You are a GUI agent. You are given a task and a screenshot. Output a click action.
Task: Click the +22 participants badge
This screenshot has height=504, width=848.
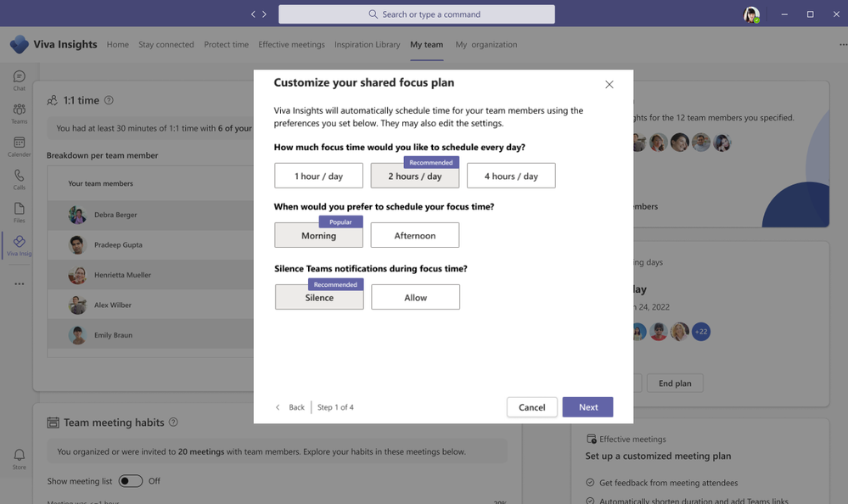[x=701, y=332]
